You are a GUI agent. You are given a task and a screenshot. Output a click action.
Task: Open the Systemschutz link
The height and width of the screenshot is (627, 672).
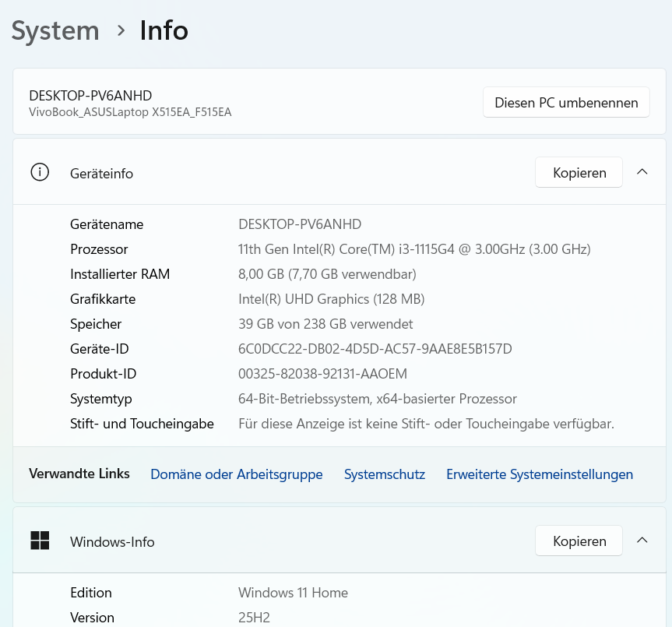click(x=385, y=474)
